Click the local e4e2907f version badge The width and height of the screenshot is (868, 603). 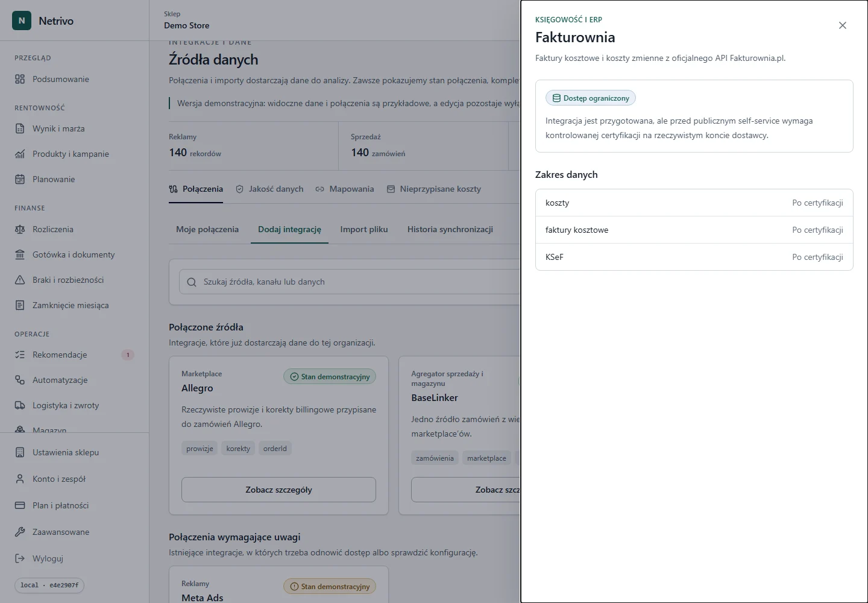(49, 585)
